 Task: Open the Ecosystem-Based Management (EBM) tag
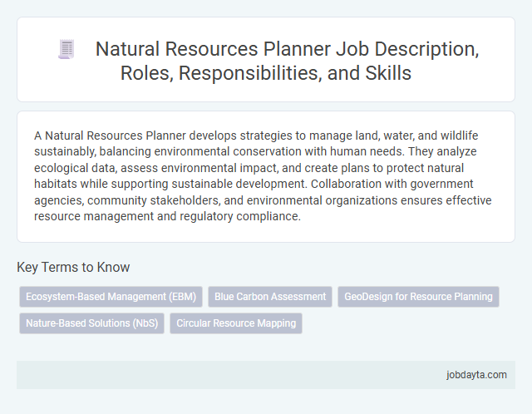111,297
